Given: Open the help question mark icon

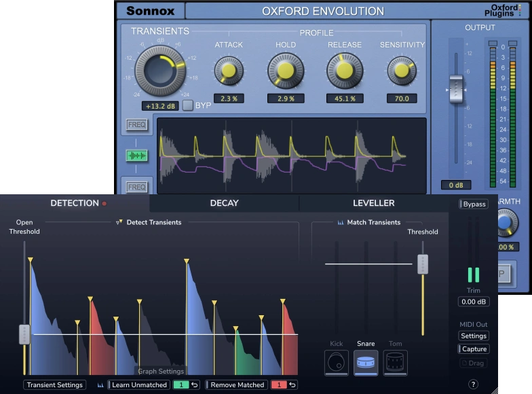Looking at the screenshot, I should tap(473, 384).
